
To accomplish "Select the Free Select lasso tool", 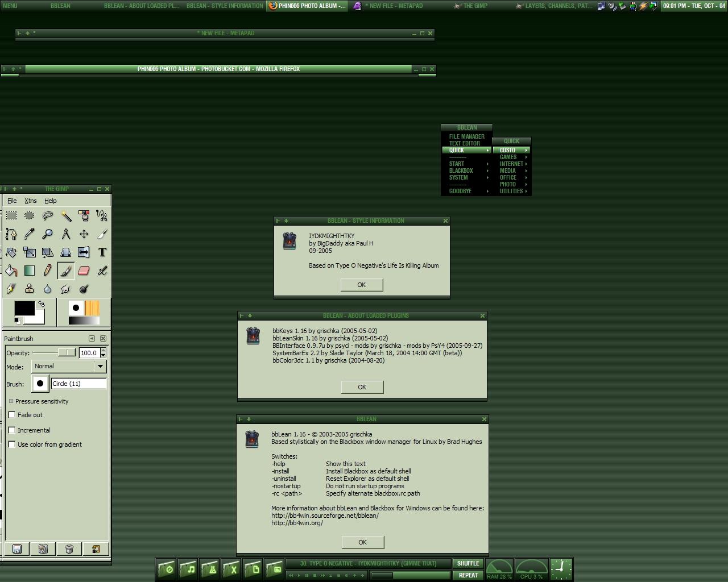I will (48, 215).
